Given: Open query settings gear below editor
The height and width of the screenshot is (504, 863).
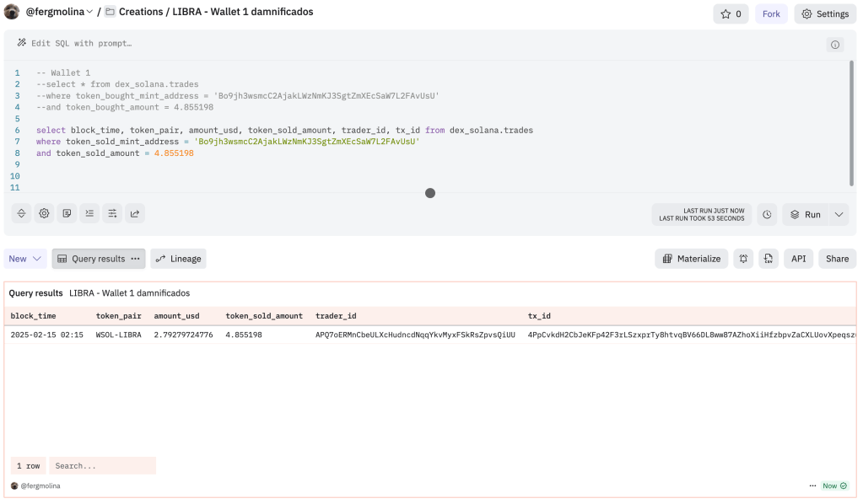Looking at the screenshot, I should pyautogui.click(x=45, y=214).
